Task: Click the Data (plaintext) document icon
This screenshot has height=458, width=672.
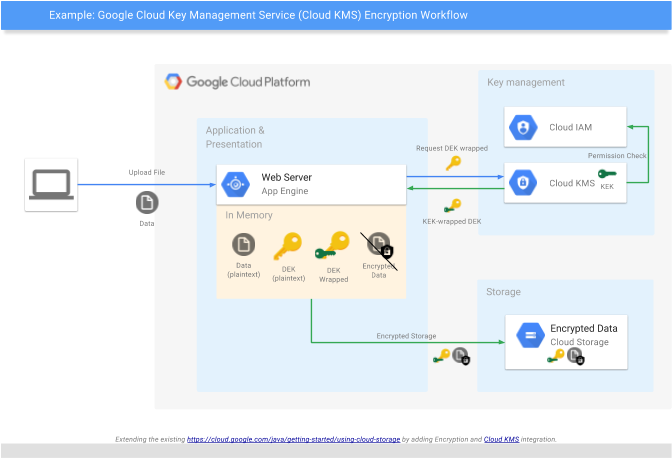Action: 243,244
